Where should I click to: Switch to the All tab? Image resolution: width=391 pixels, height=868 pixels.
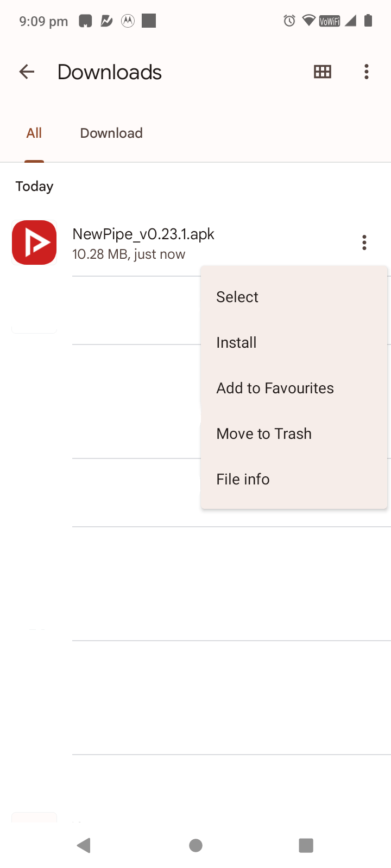pyautogui.click(x=34, y=133)
